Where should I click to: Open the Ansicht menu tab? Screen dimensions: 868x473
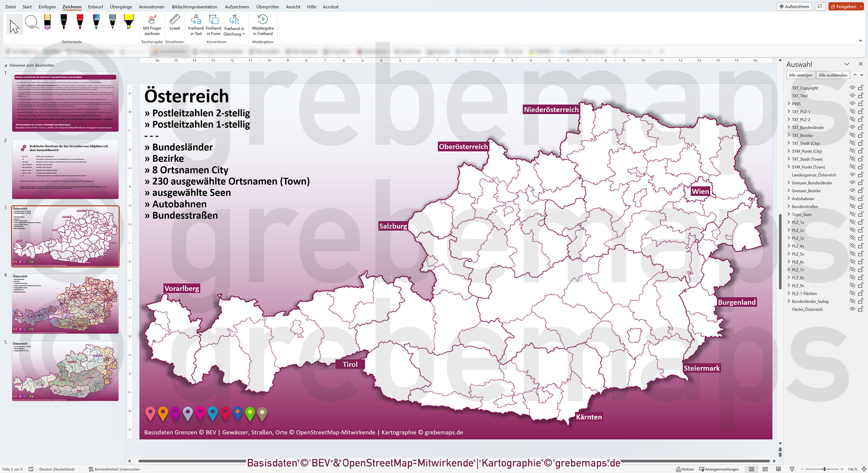pos(293,7)
